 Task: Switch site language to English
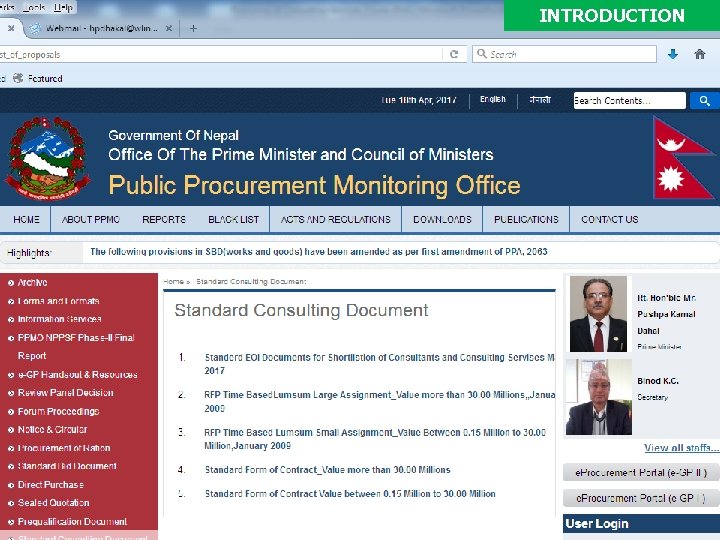coord(493,99)
